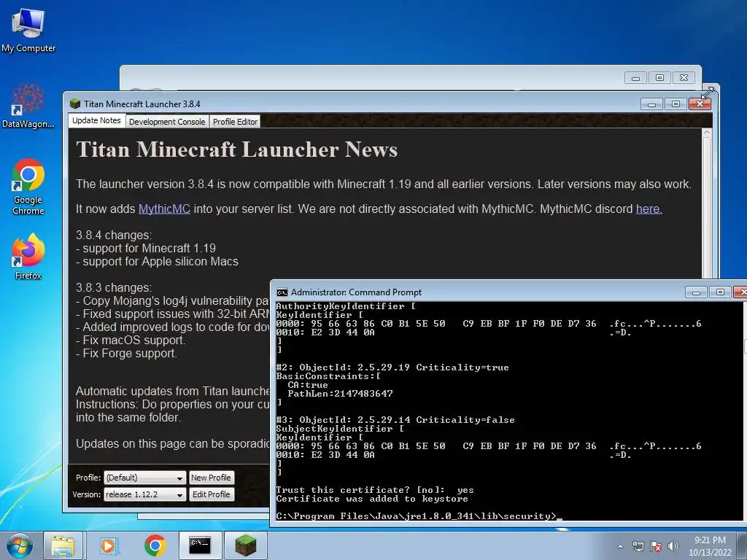
Task: Switch to Minecraft launcher taskbar button
Action: pyautogui.click(x=246, y=545)
